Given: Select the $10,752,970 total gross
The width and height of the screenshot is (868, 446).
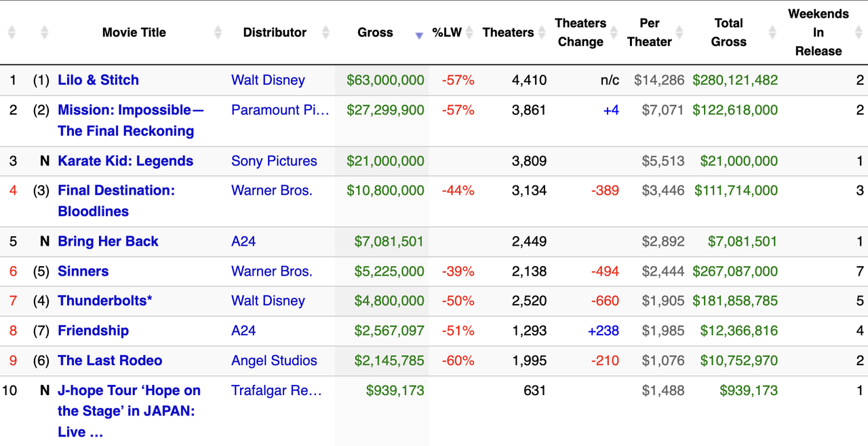Looking at the screenshot, I should pos(739,360).
